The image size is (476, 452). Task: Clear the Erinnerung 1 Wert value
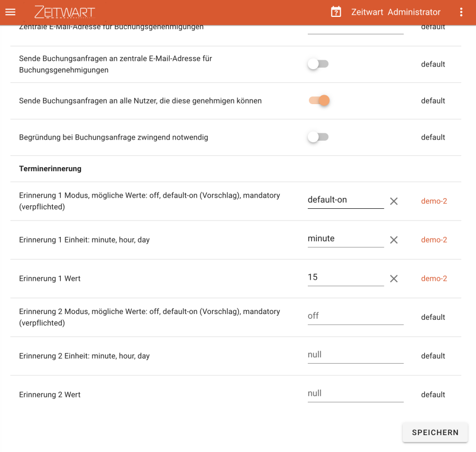(393, 279)
